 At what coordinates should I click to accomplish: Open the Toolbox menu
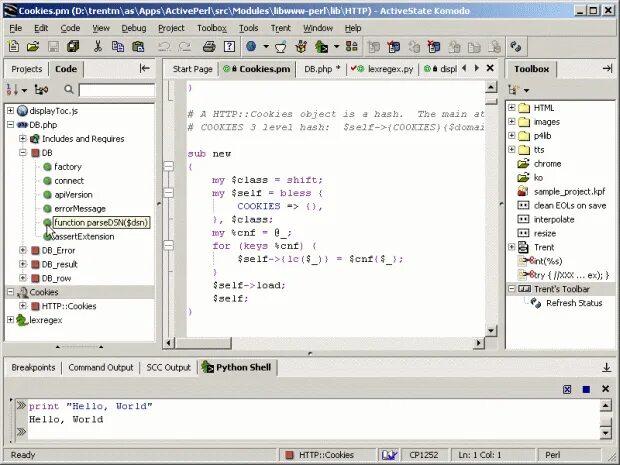(212, 28)
